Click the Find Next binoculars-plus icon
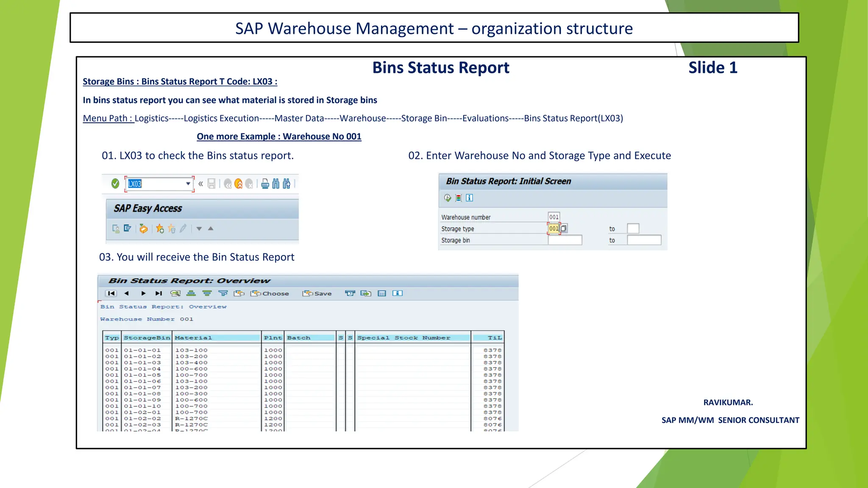 click(x=287, y=183)
